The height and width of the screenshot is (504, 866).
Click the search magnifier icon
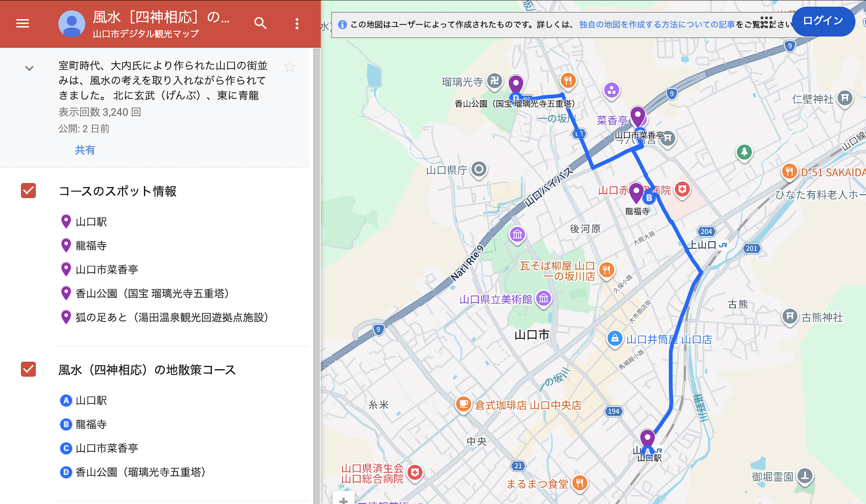(x=260, y=23)
